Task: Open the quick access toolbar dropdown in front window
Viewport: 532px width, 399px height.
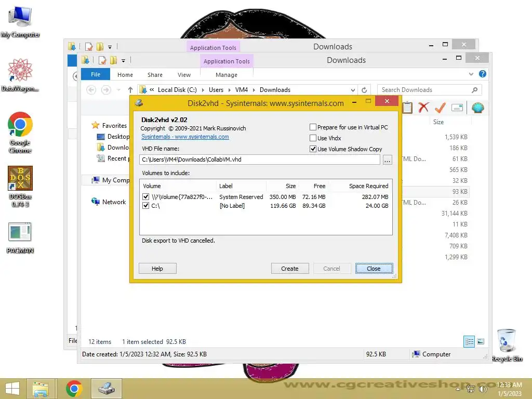Action: pyautogui.click(x=124, y=61)
